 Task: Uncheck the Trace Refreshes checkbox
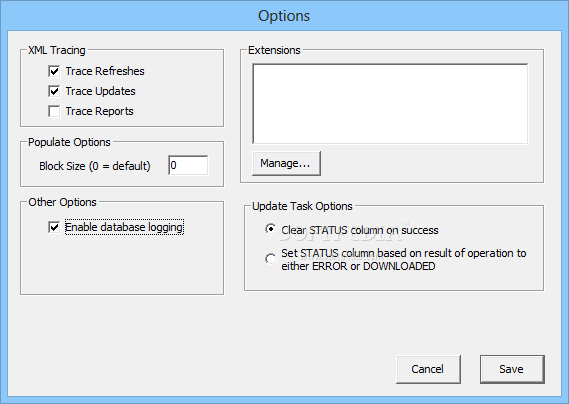54,71
